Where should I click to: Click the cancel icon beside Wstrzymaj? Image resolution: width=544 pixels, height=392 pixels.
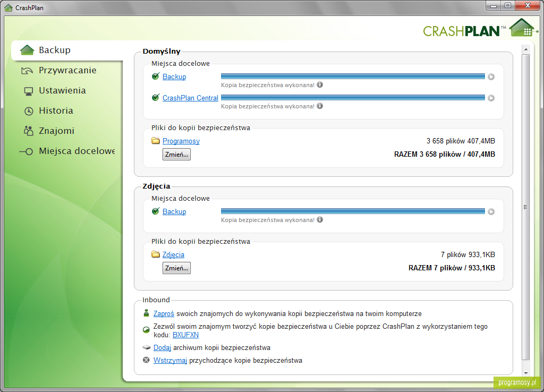(x=146, y=360)
